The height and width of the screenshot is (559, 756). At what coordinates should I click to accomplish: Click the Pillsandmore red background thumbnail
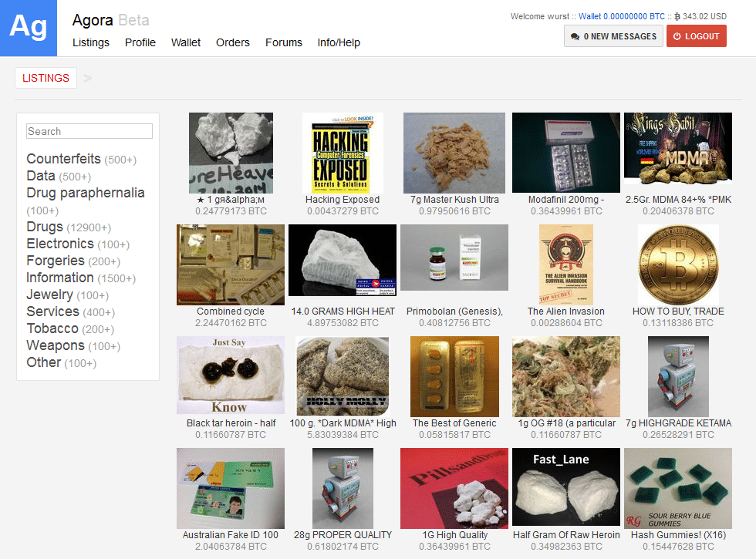454,489
